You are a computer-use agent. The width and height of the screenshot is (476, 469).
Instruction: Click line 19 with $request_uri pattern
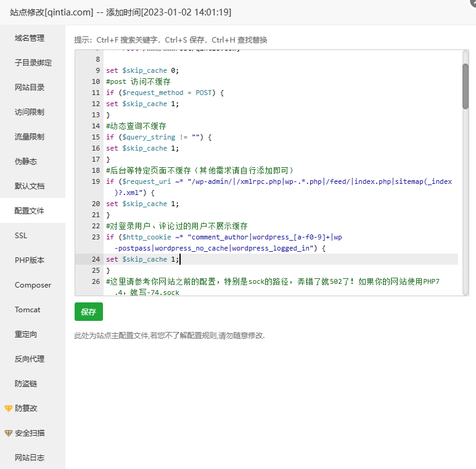pyautogui.click(x=279, y=187)
